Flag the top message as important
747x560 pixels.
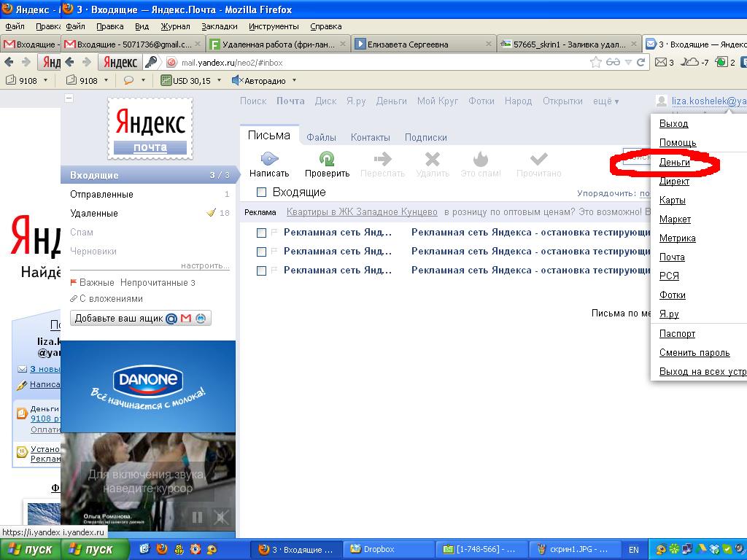click(274, 232)
